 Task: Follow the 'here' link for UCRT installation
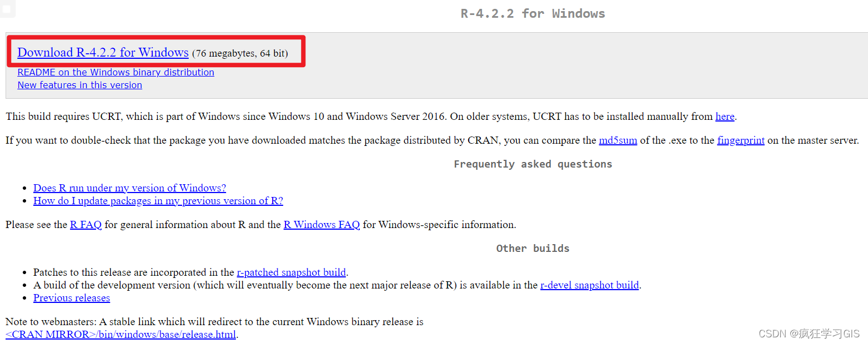pos(725,117)
